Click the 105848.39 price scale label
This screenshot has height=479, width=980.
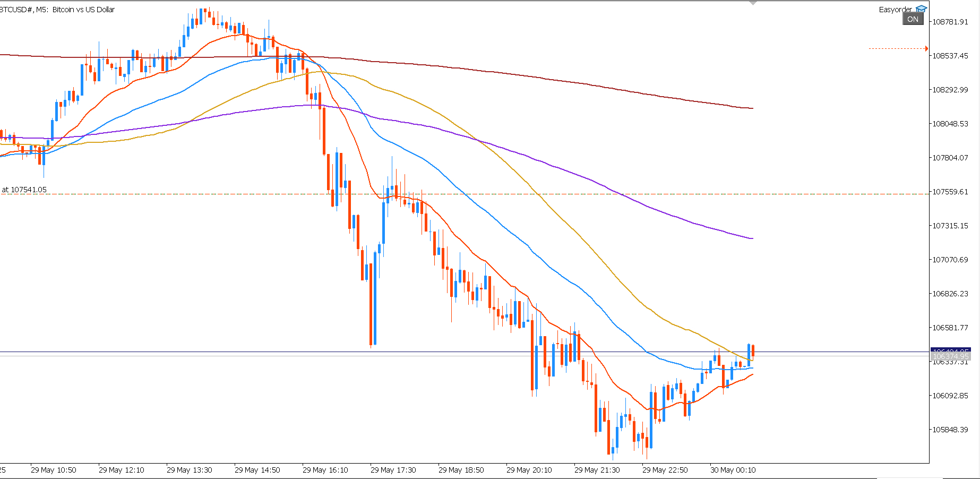click(x=950, y=430)
